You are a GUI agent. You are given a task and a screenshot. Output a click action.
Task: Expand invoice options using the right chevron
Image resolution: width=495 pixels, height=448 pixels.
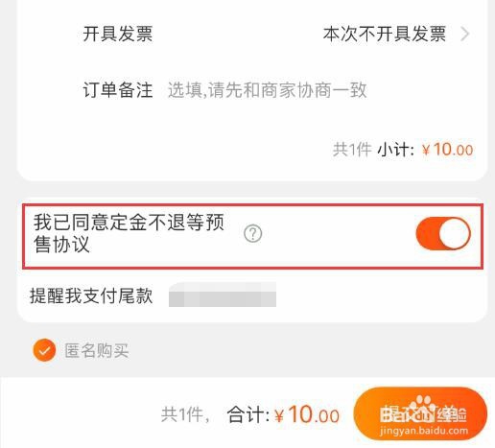click(x=465, y=34)
